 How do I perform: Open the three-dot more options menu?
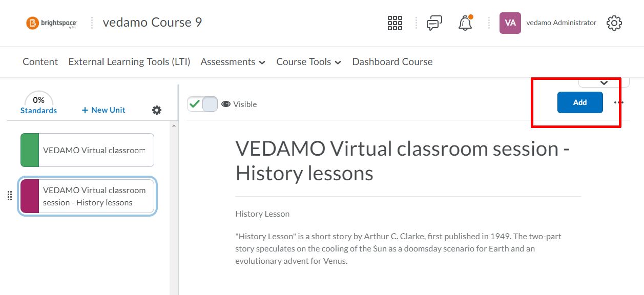pyautogui.click(x=619, y=102)
